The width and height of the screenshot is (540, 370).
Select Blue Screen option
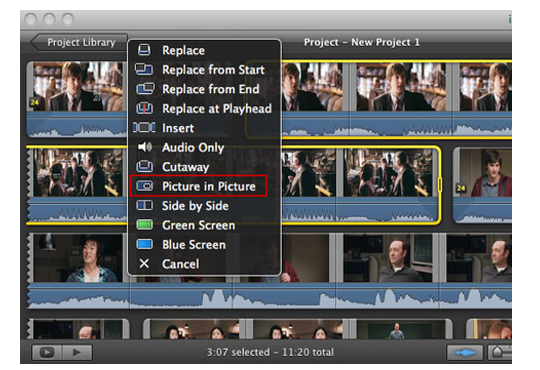pos(205,245)
